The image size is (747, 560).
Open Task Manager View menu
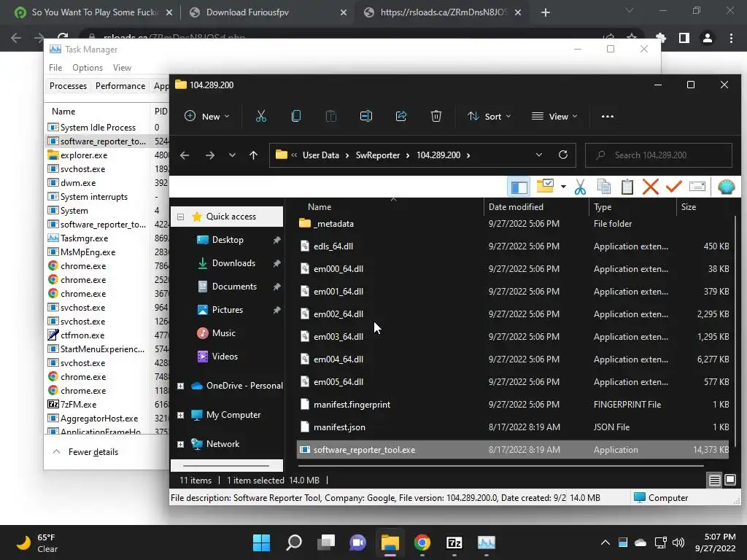[x=122, y=68]
